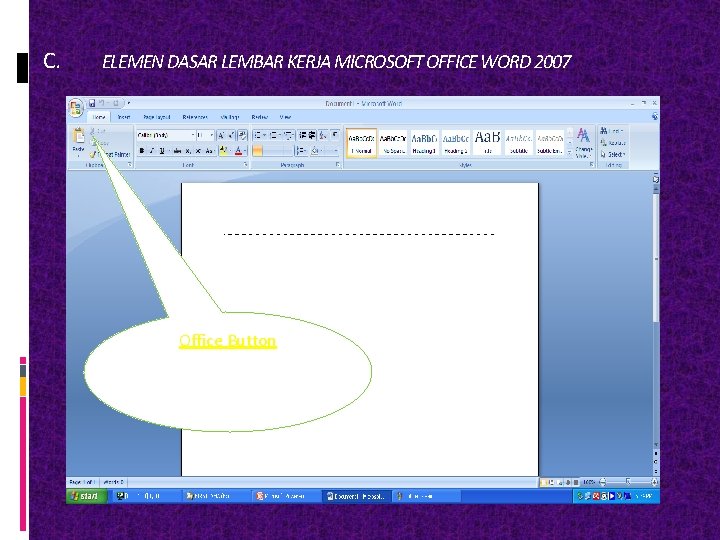Viewport: 720px width, 540px height.
Task: Click the Office Button hyperlink in callout
Action: tap(228, 341)
